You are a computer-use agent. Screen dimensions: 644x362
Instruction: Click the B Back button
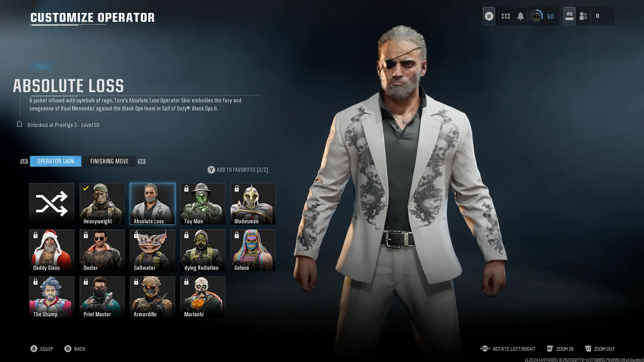coord(75,349)
